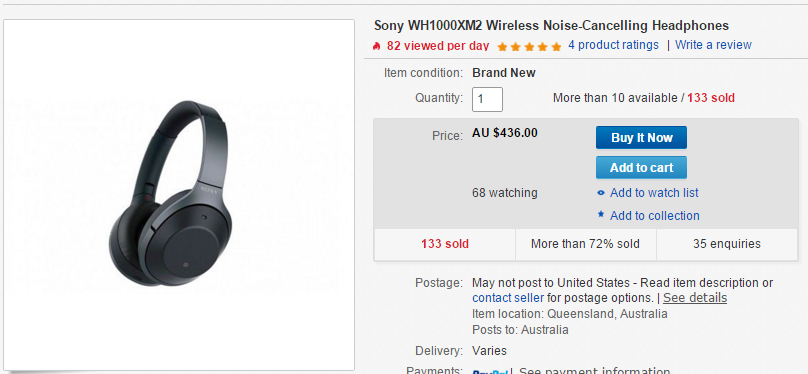Click the 133 sold link near quantity
Viewport: 808px width, 374px height.
[x=711, y=98]
